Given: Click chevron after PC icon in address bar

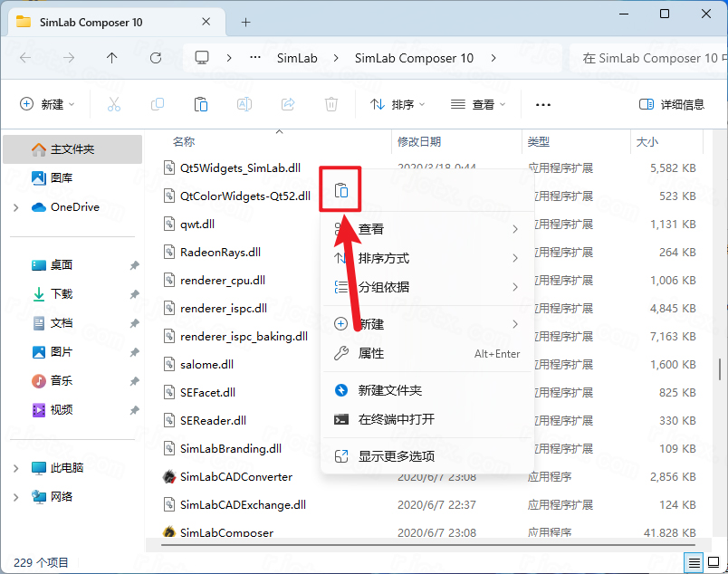Looking at the screenshot, I should (x=229, y=58).
